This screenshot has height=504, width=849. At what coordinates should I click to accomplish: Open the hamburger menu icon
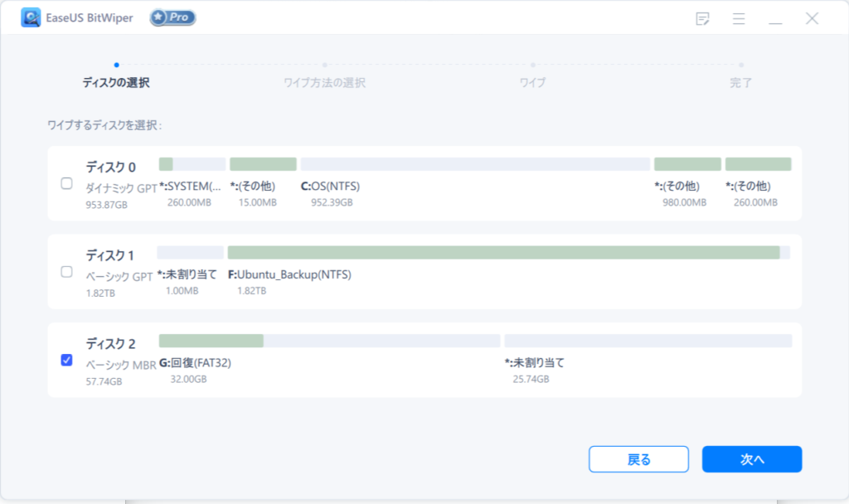(739, 18)
